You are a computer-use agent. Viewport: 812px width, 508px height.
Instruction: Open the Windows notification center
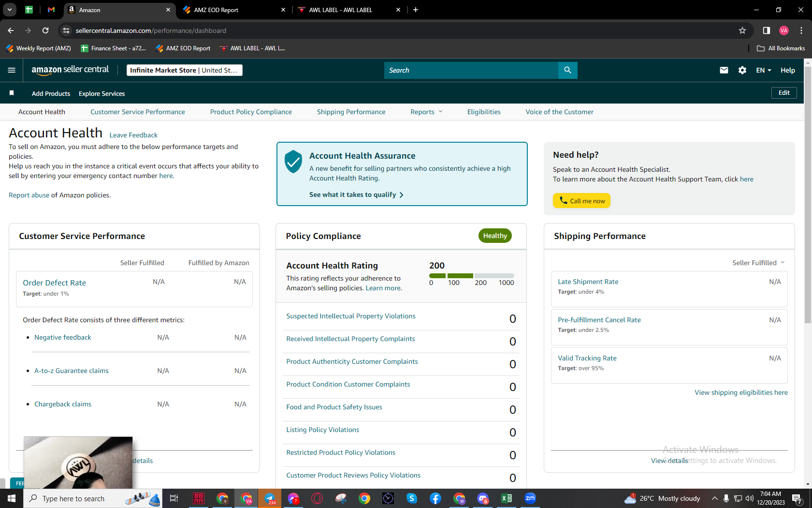pos(797,498)
